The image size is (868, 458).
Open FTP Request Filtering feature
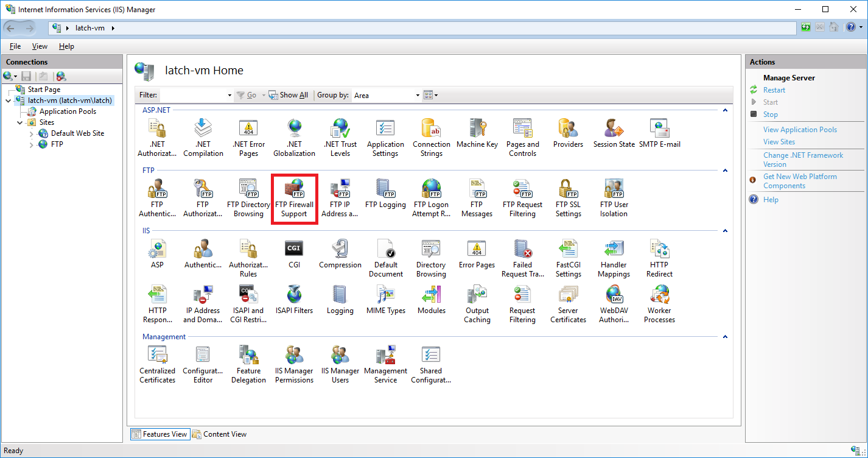pyautogui.click(x=523, y=198)
